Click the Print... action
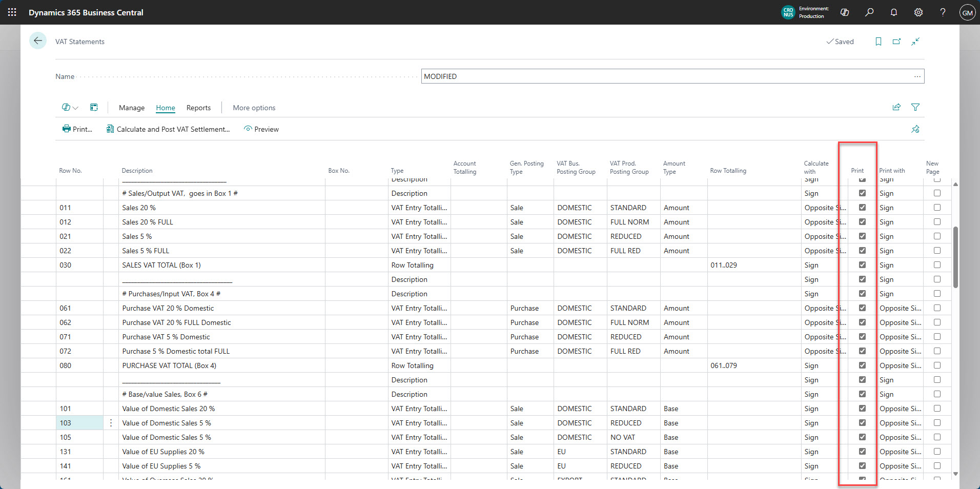Screen dimensions: 980x489 tap(77, 129)
